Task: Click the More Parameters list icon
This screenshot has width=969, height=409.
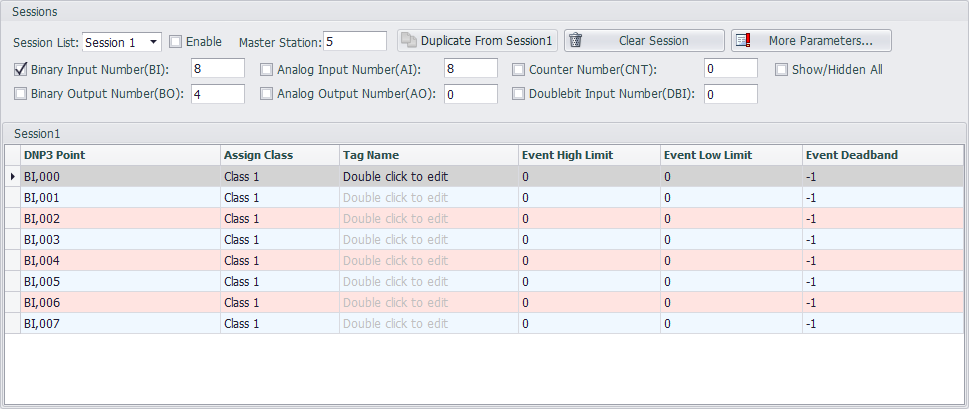Action: click(742, 41)
